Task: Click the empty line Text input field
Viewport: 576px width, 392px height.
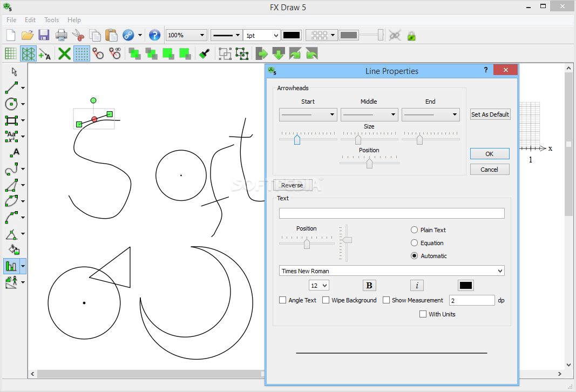Action: pos(391,213)
